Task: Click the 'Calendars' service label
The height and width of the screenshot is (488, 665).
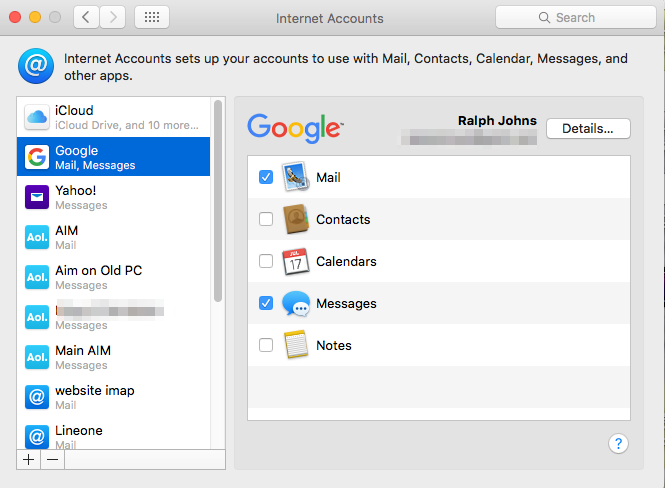Action: pos(346,261)
